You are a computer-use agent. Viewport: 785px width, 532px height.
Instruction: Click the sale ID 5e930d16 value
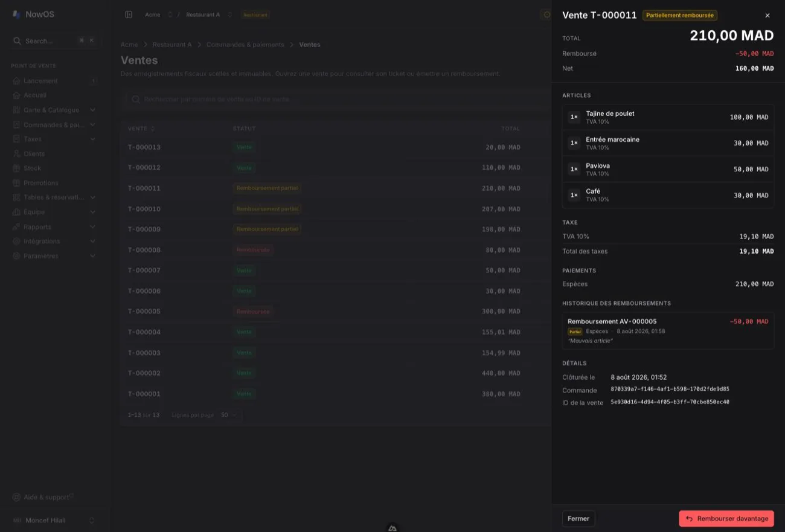(670, 402)
